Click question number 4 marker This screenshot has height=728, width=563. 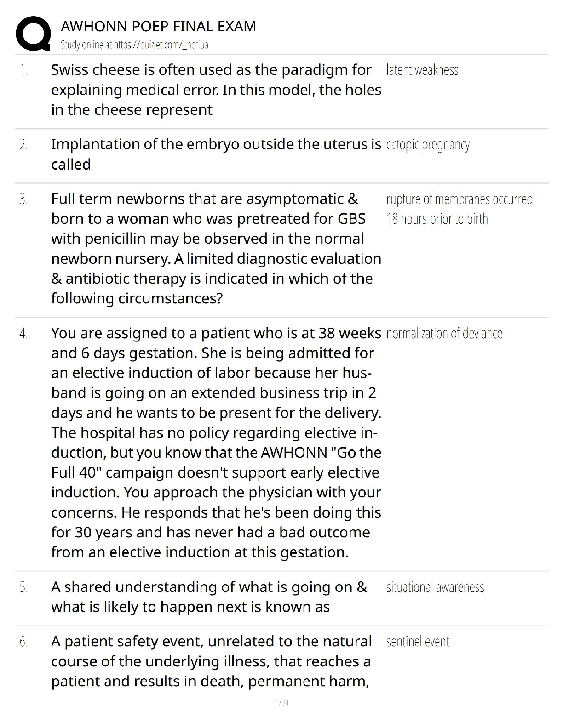point(24,334)
